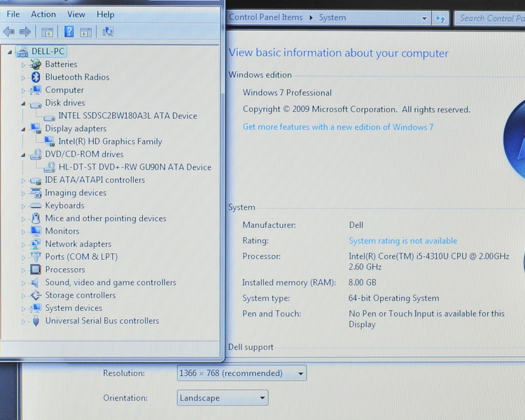Select INTEL SSDSC2BW180A3L ATA Device
This screenshot has width=525, height=420.
point(127,116)
